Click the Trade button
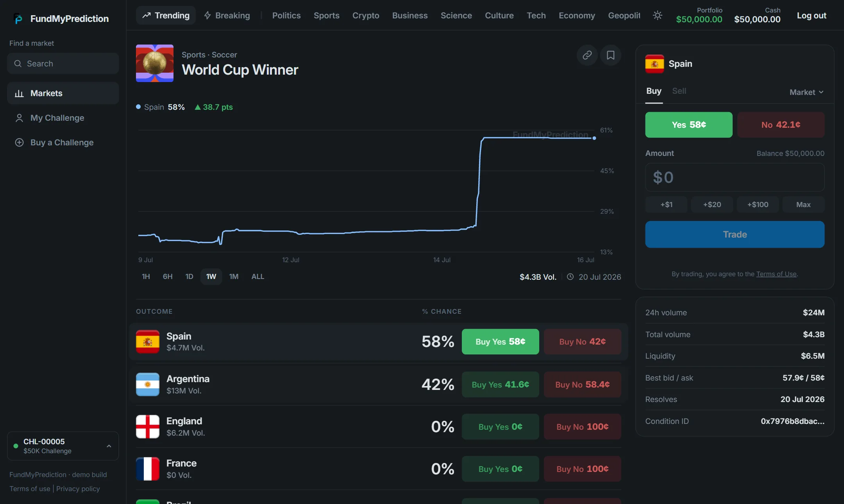Image resolution: width=844 pixels, height=504 pixels. click(735, 234)
